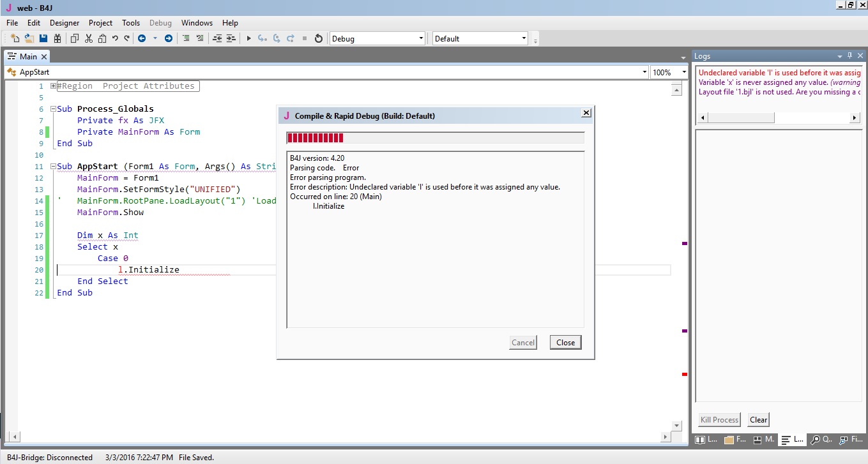
Task: Open the Debug build mode dropdown
Action: pos(377,38)
